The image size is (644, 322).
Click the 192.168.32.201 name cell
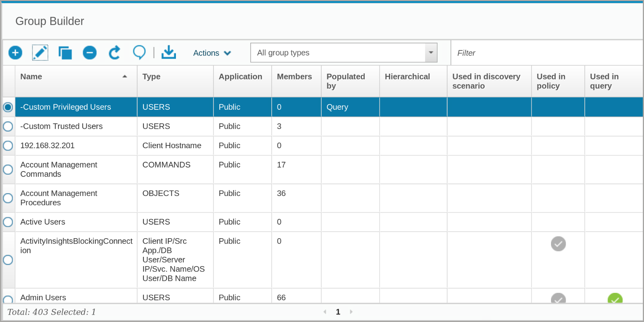coord(76,146)
